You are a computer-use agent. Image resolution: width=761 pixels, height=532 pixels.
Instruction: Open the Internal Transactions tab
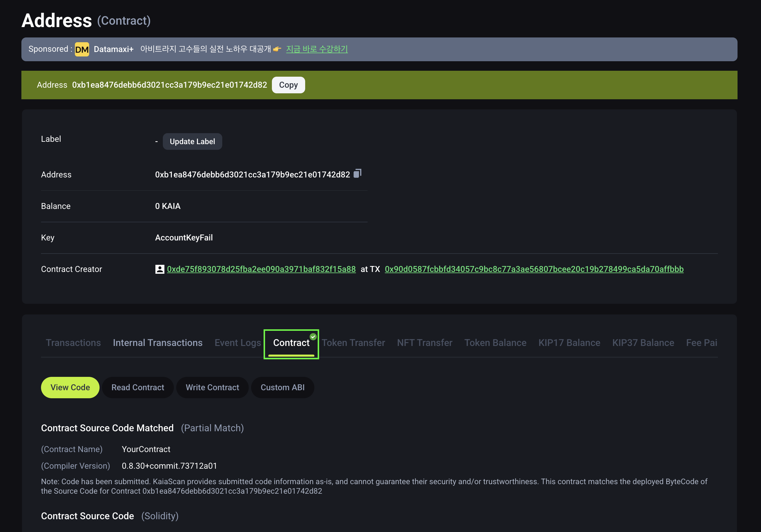(x=158, y=343)
